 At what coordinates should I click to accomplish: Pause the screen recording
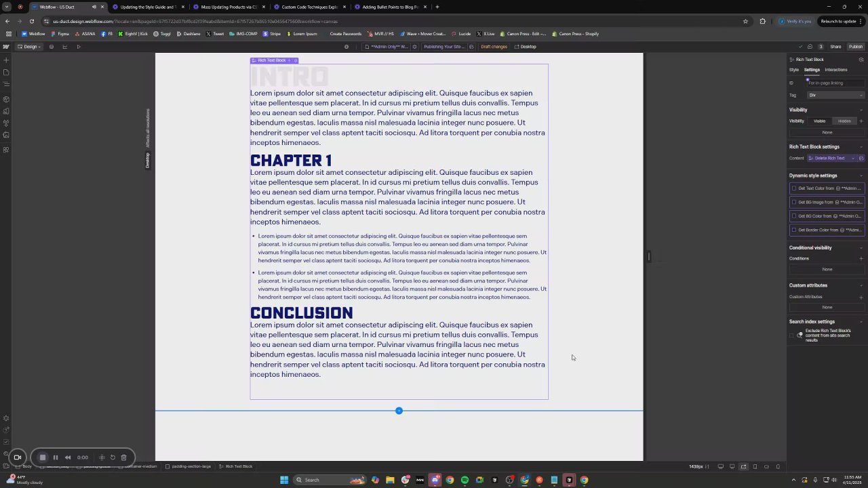56,457
